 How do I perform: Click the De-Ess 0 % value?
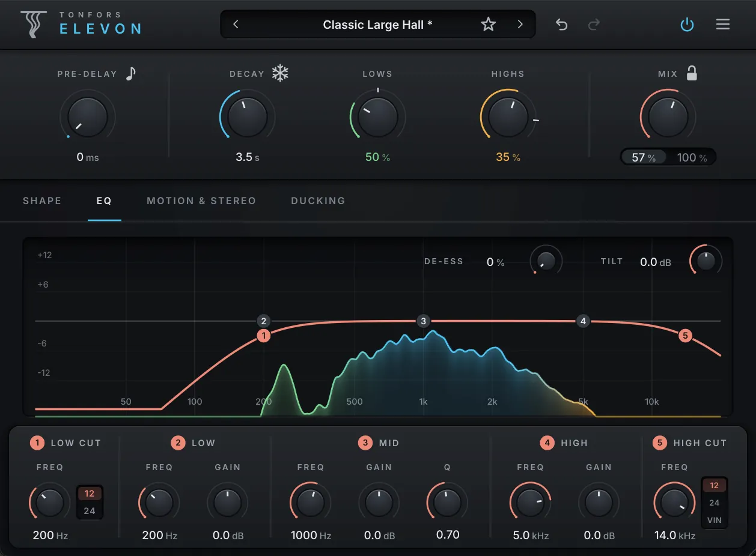(495, 262)
